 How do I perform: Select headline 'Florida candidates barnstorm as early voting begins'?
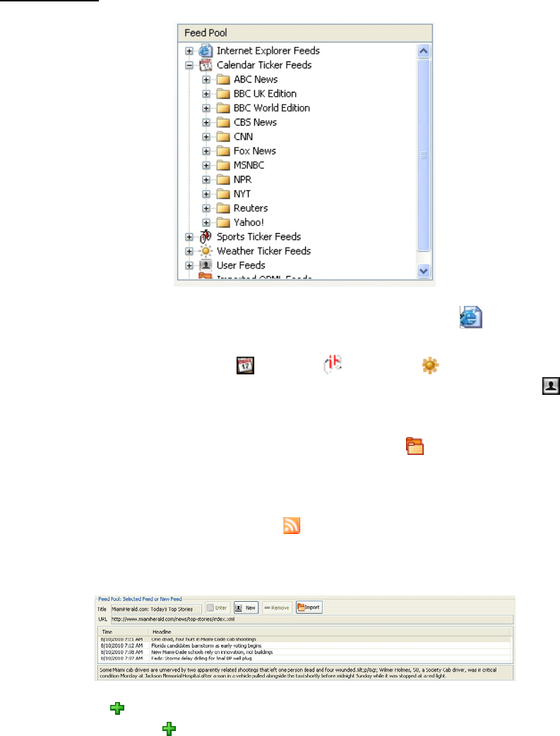pos(206,646)
